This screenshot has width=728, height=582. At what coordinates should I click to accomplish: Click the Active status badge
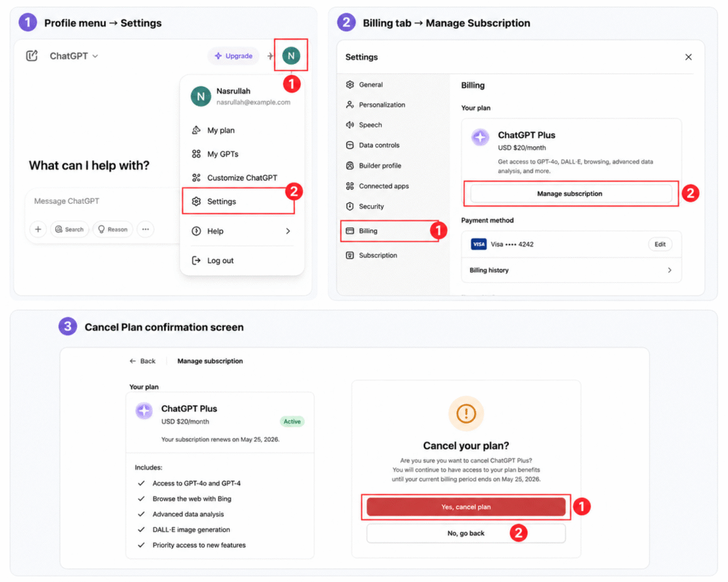coord(292,422)
